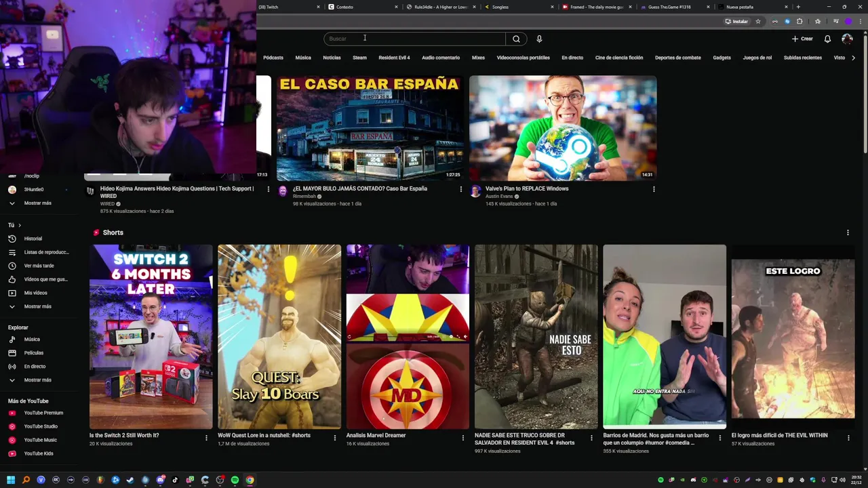Screen dimensions: 868x488
Task: Click the page vertical scrollbar
Action: [865, 94]
